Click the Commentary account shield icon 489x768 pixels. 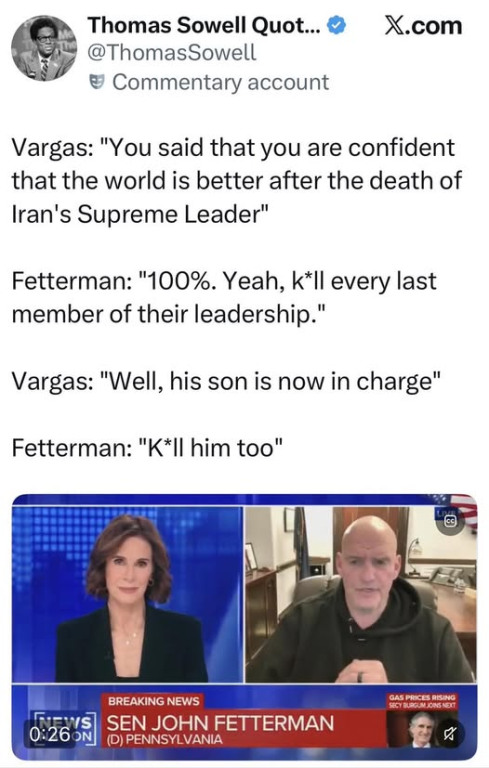(98, 82)
